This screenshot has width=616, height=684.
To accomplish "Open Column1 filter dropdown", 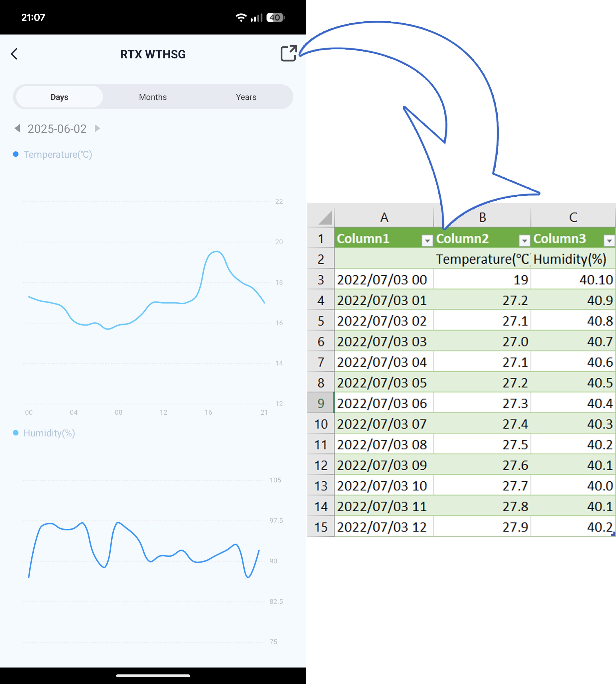I will coord(427,241).
